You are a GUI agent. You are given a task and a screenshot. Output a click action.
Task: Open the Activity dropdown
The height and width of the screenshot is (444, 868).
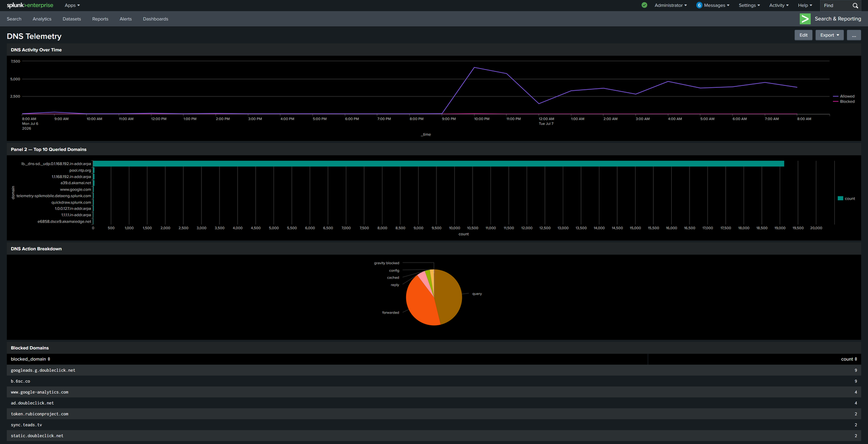(779, 5)
